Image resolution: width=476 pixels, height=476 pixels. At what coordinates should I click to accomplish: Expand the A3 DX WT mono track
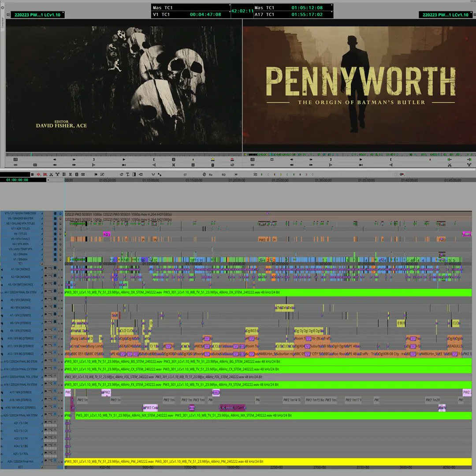(x=3, y=285)
